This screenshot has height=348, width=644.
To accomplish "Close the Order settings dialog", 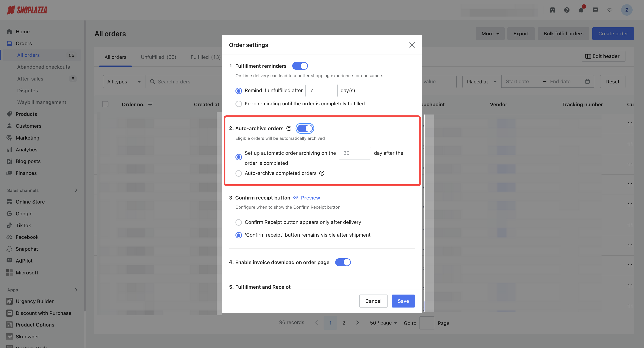I will 412,45.
